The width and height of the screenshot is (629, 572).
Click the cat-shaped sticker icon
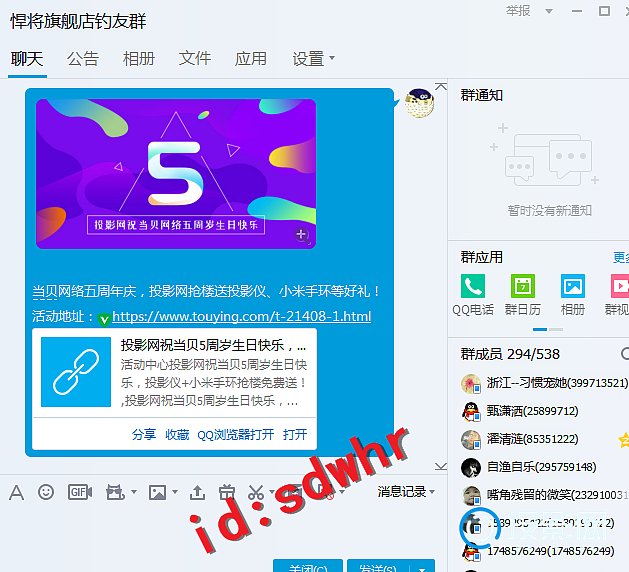click(116, 492)
